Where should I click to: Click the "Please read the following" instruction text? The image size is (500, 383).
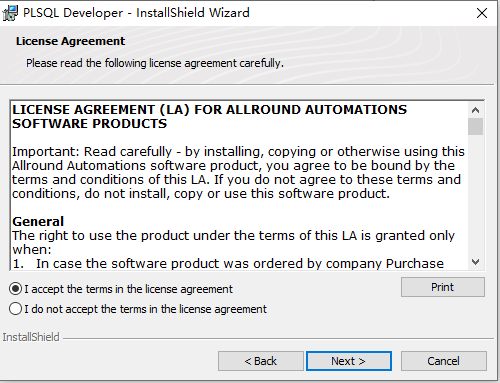[x=155, y=63]
